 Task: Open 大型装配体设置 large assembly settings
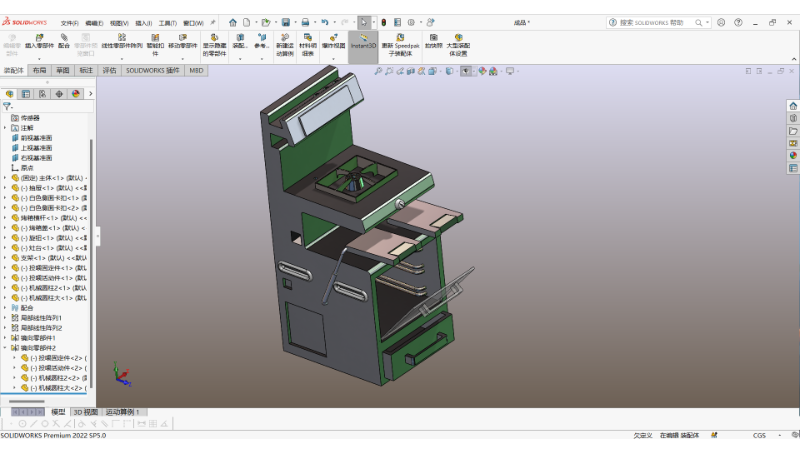458,45
